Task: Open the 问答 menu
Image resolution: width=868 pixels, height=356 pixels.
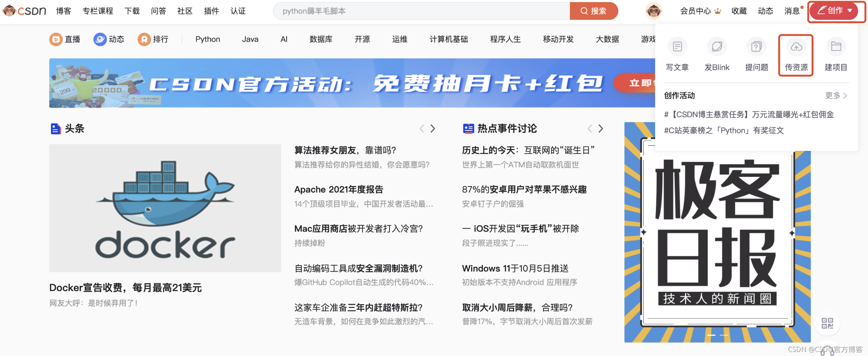Action: [158, 11]
